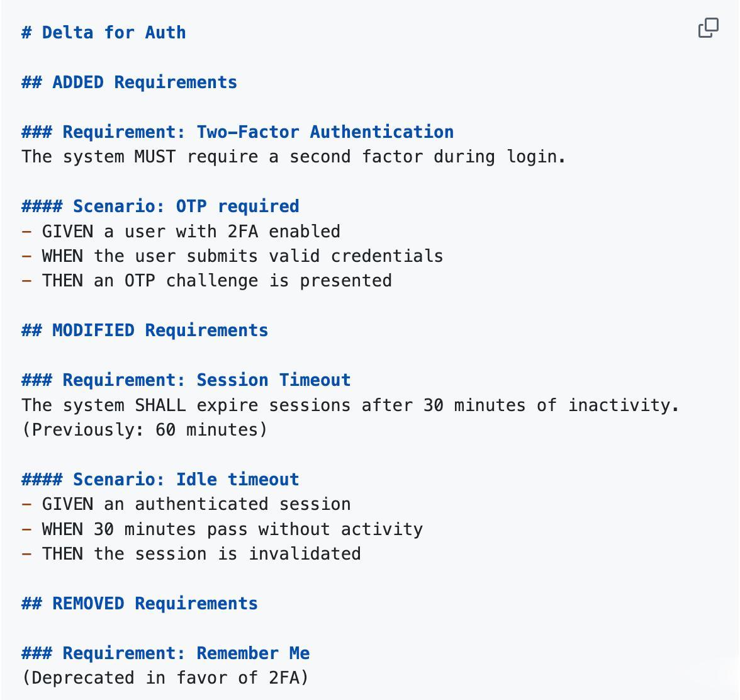The width and height of the screenshot is (740, 700).
Task: Click the copy code icon
Action: tap(709, 28)
